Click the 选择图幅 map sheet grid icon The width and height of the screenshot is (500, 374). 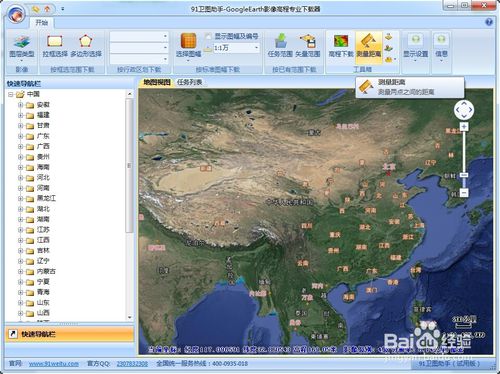pos(188,41)
